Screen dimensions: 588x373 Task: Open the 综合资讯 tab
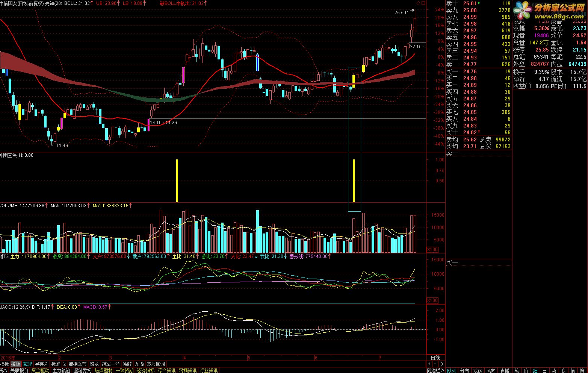point(166,370)
